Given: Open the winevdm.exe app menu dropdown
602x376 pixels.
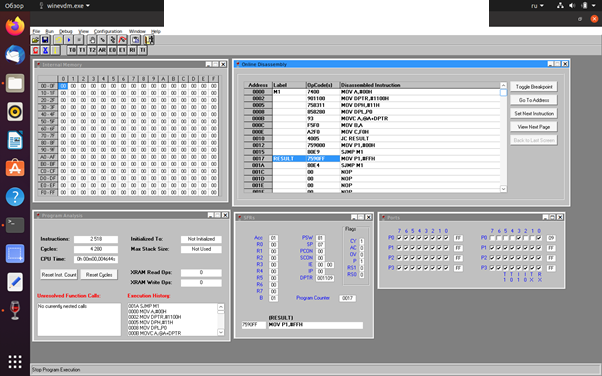Looking at the screenshot, I should [64, 6].
